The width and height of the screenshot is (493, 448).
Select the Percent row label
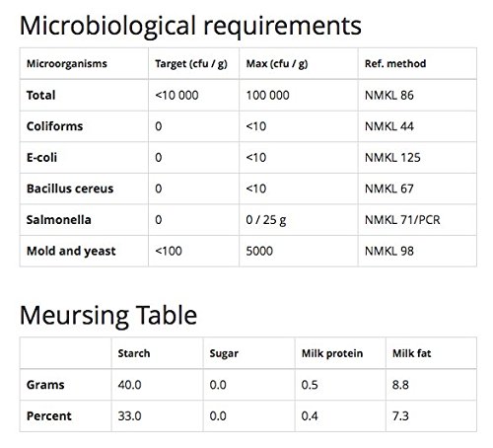[x=49, y=415]
